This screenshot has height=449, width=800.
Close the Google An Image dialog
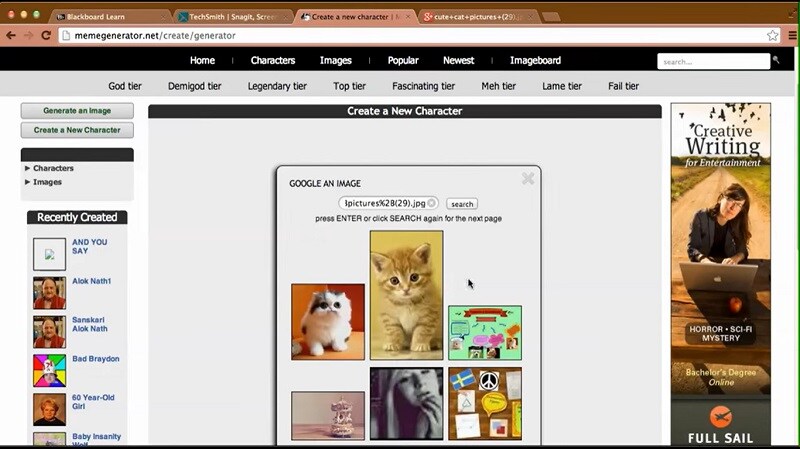click(x=528, y=178)
